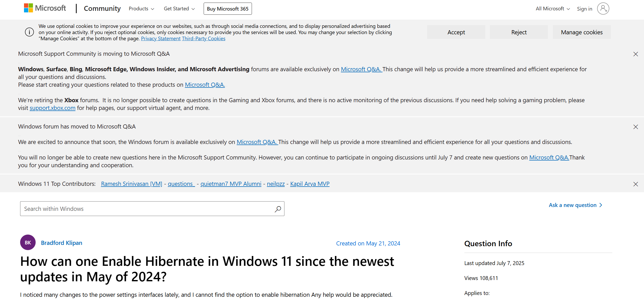Image resolution: width=644 pixels, height=304 pixels.
Task: Open Microsoft Q&A link after 'exclusively on' in first notice
Action: click(361, 69)
